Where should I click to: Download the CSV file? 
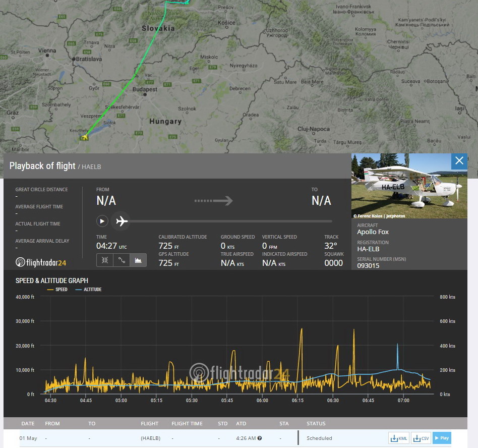[x=421, y=438]
